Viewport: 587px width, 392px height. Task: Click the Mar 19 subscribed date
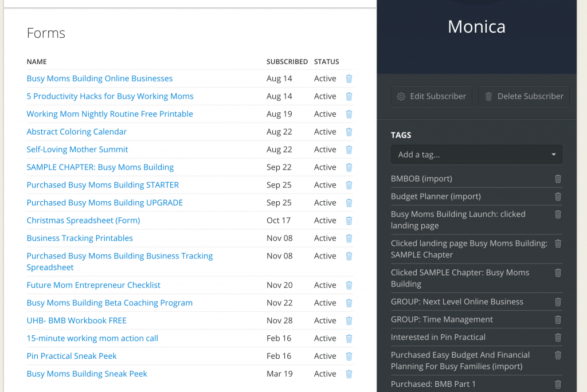point(280,374)
